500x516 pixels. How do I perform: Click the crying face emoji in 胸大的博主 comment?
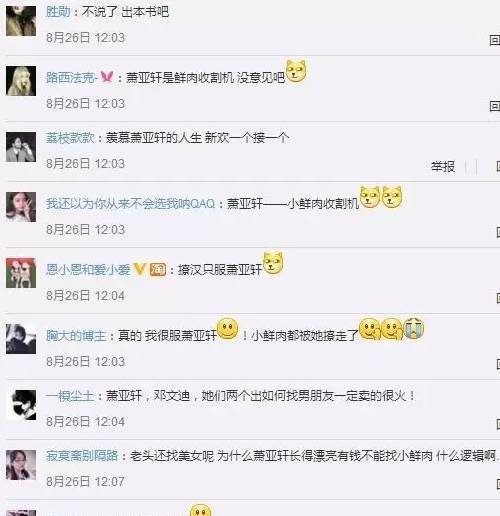pyautogui.click(x=413, y=328)
